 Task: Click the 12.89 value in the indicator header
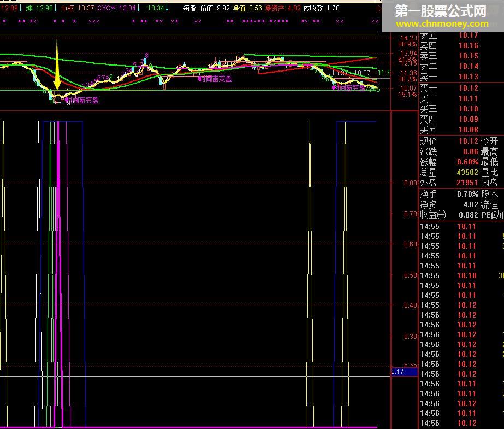point(11,8)
